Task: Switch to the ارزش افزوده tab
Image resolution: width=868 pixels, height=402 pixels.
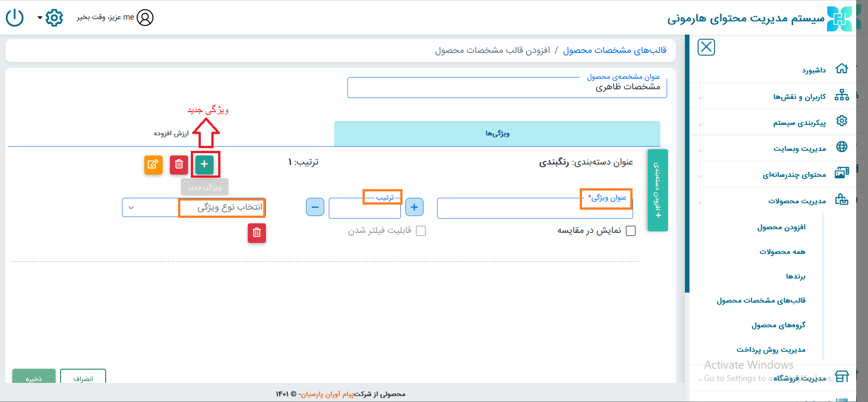Action: pyautogui.click(x=171, y=134)
